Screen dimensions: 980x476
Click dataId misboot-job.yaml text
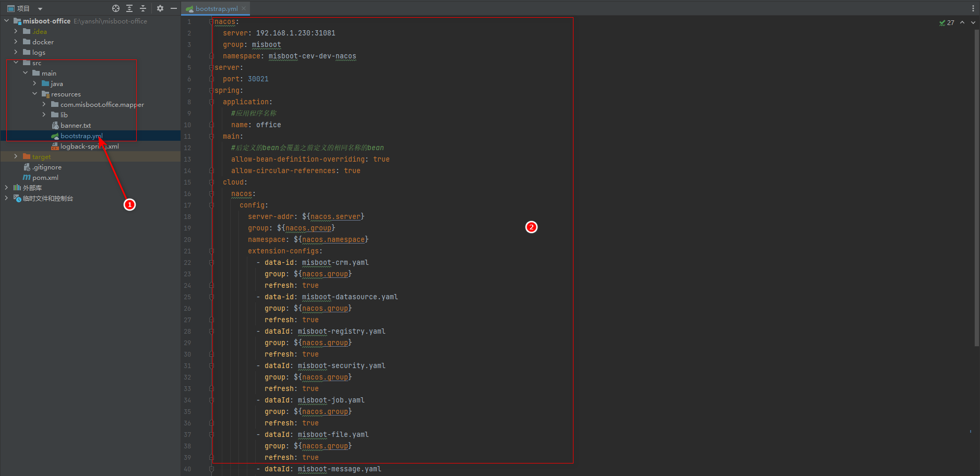pos(331,400)
